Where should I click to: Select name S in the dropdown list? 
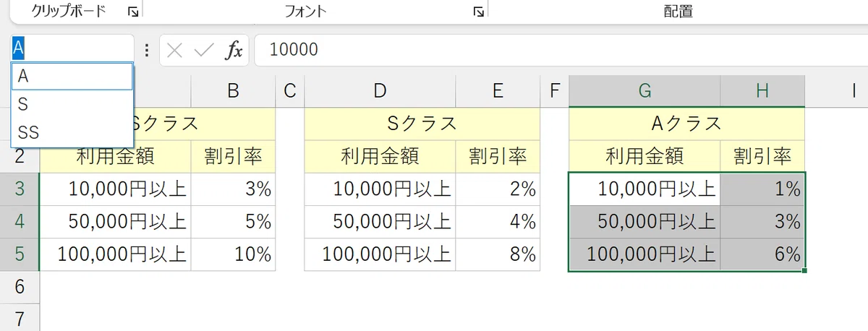click(x=72, y=105)
